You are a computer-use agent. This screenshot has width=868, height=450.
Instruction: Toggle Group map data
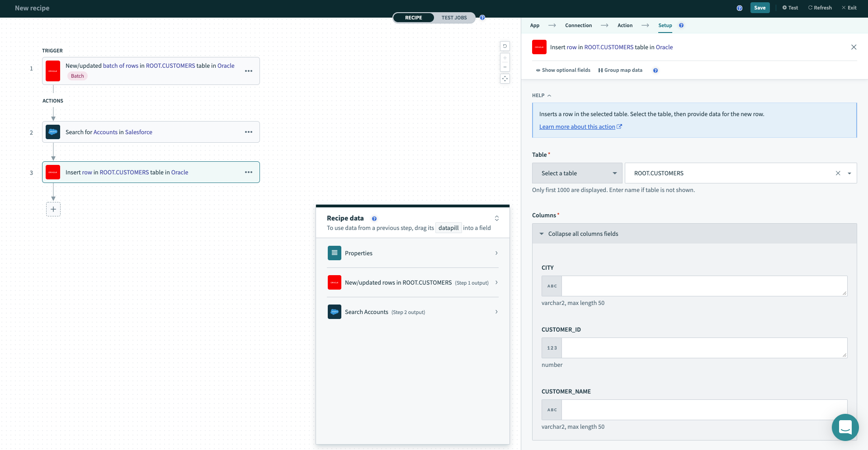pos(620,70)
